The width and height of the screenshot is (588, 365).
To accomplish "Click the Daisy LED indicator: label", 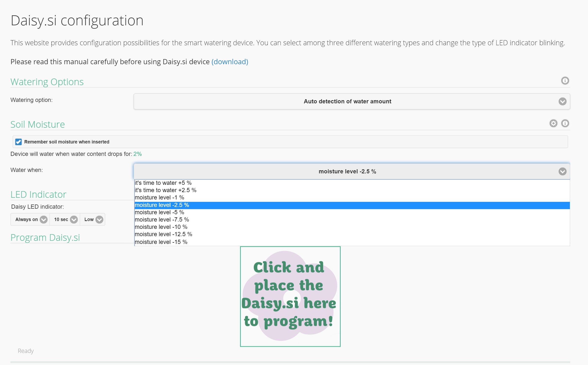I will pos(37,207).
